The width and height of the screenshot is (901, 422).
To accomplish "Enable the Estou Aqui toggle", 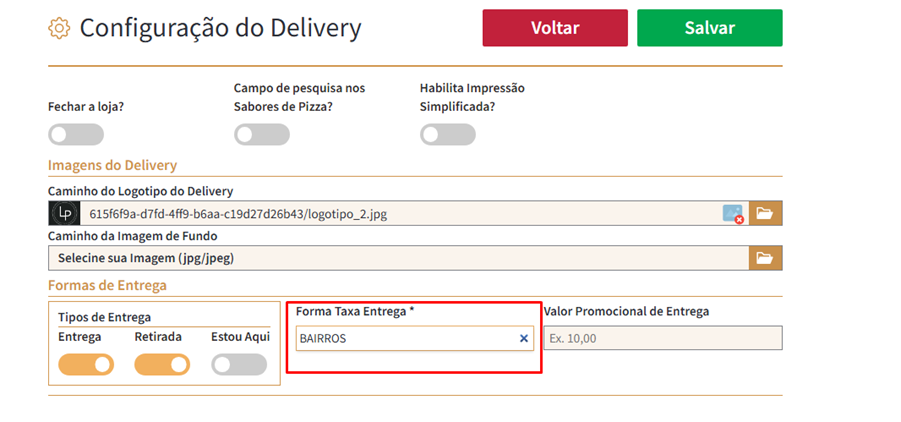I will 239,365.
